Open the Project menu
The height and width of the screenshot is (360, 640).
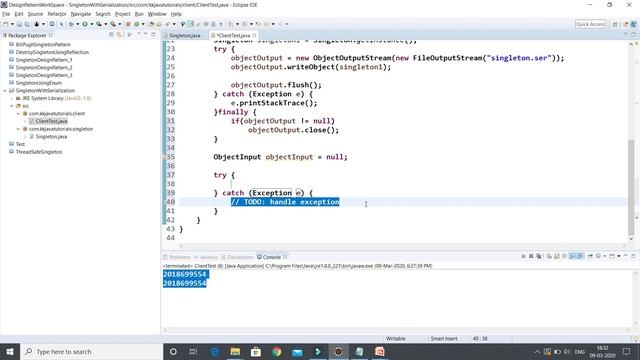click(122, 14)
